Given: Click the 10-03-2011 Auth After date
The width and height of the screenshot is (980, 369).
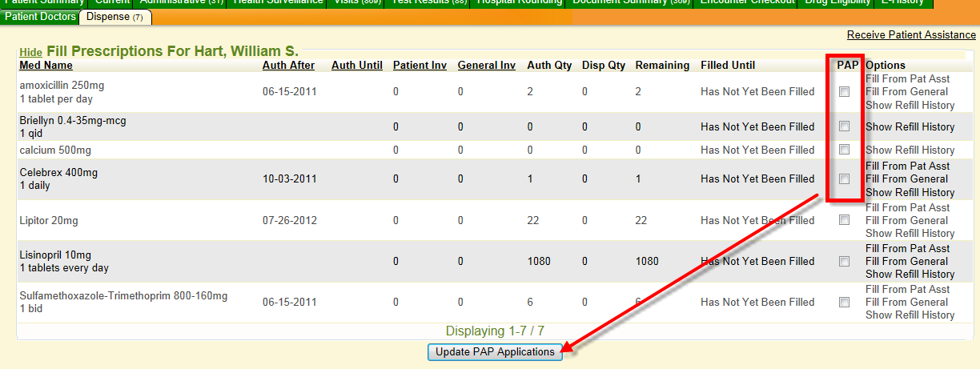Looking at the screenshot, I should [289, 178].
